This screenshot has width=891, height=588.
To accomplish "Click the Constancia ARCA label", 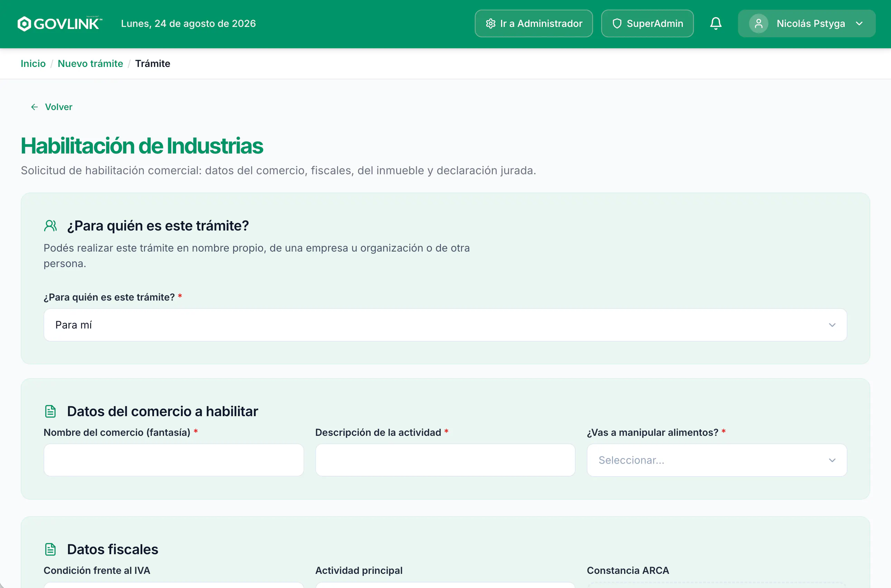I will (x=628, y=570).
